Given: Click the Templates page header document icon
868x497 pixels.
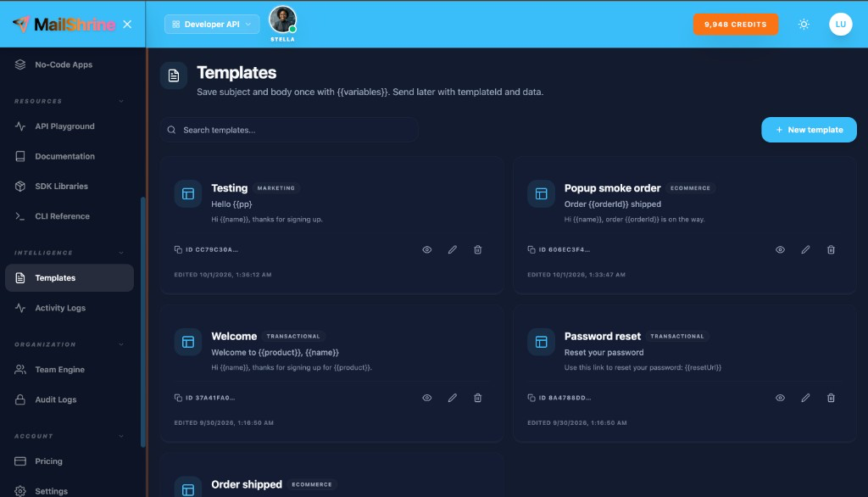Looking at the screenshot, I should click(x=174, y=75).
